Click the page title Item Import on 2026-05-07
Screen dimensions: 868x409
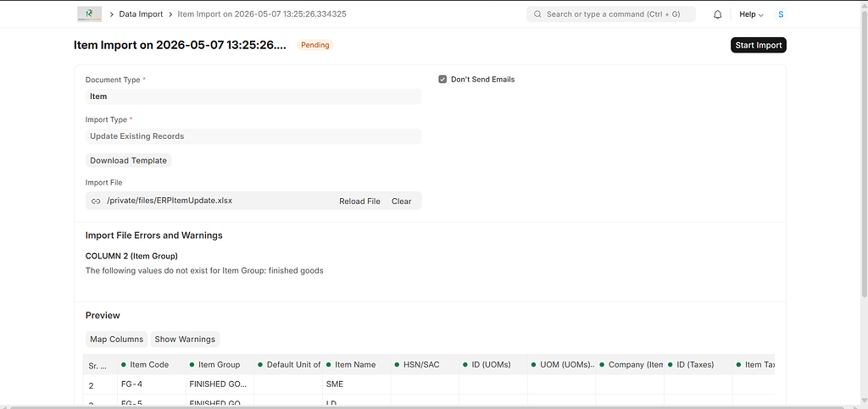point(180,46)
